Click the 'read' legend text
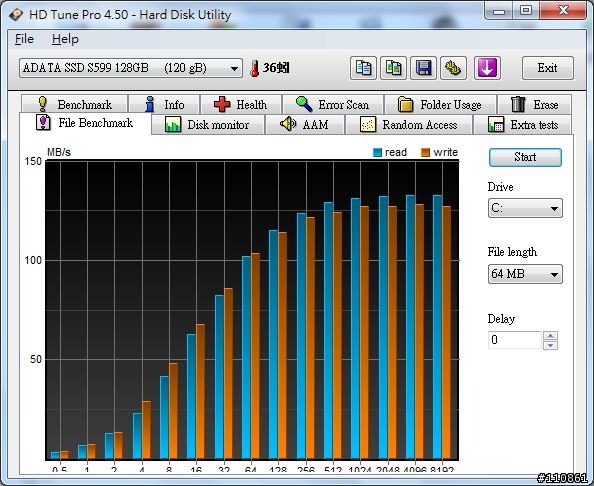The image size is (594, 486). (396, 152)
